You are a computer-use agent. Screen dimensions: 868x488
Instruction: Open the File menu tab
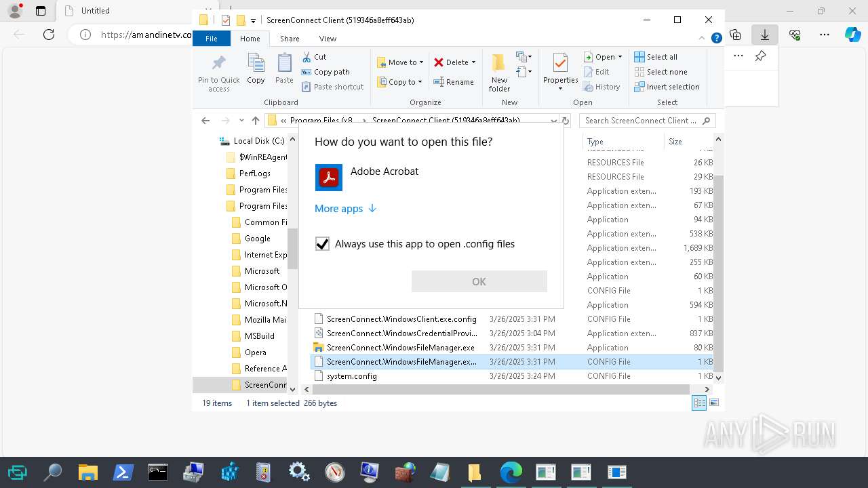tap(212, 39)
